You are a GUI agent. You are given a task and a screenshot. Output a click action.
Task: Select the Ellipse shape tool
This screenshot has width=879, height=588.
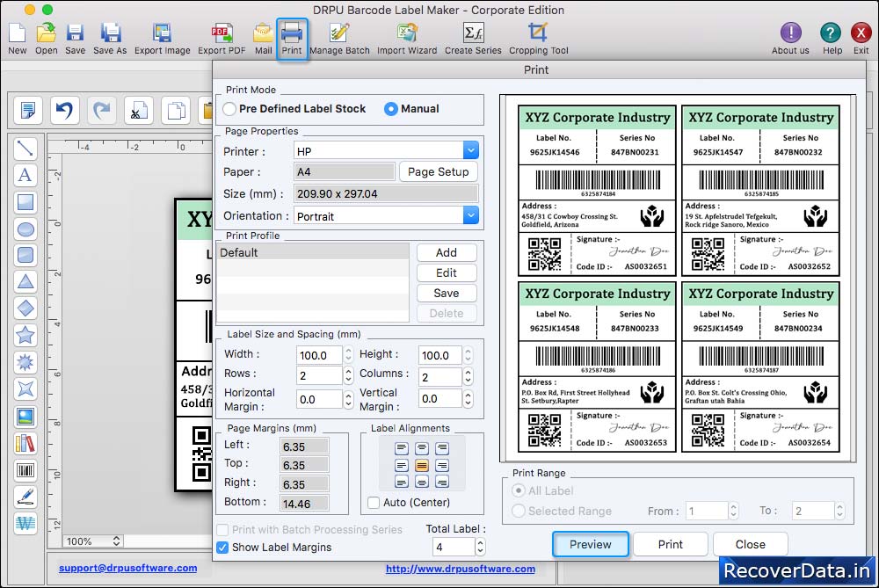coord(25,229)
